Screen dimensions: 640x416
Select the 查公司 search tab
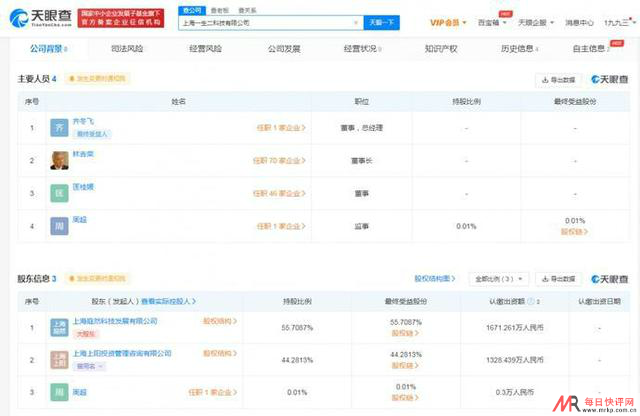pos(192,10)
